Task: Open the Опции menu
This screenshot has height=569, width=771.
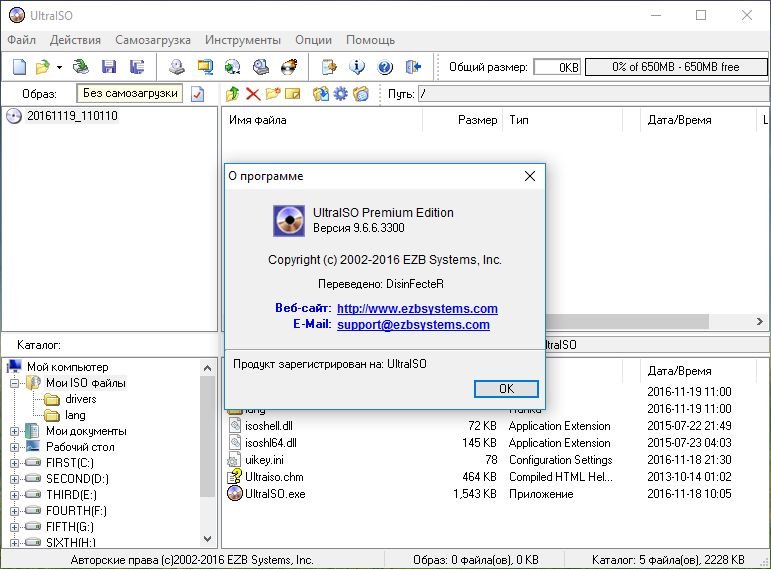Action: 314,40
